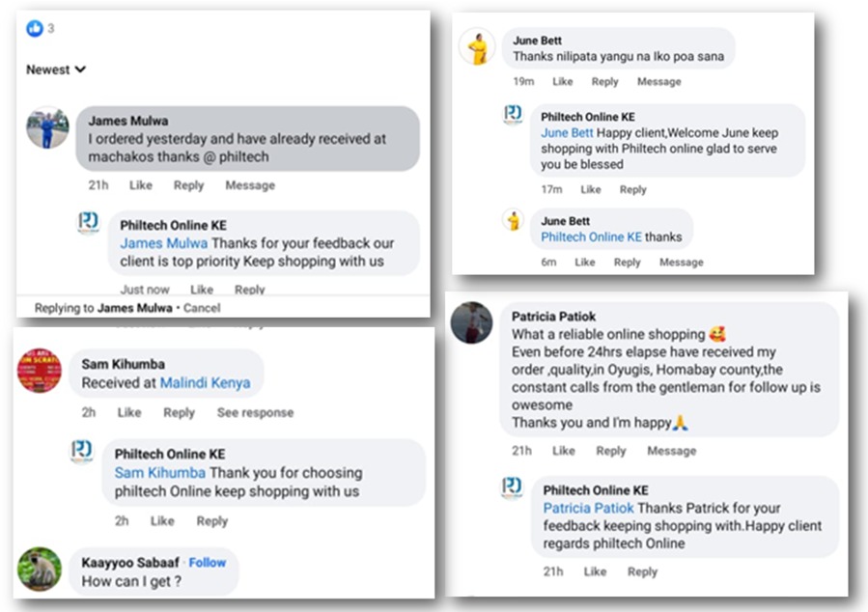Screen dimensions: 868x612
Task: Follow Kaayyoo Sabaaf
Action: tap(208, 562)
